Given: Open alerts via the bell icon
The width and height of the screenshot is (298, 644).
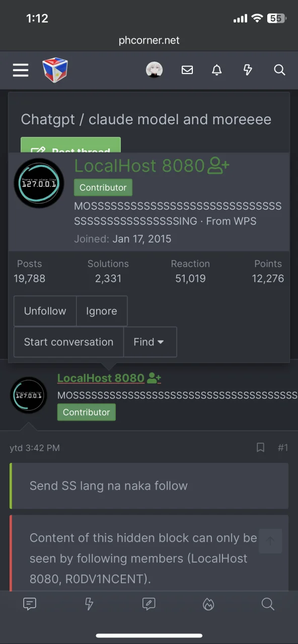Looking at the screenshot, I should tap(217, 70).
